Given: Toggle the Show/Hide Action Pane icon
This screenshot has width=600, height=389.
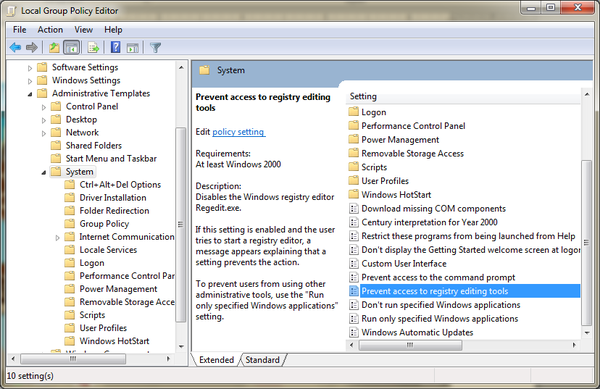Looking at the screenshot, I should (133, 48).
